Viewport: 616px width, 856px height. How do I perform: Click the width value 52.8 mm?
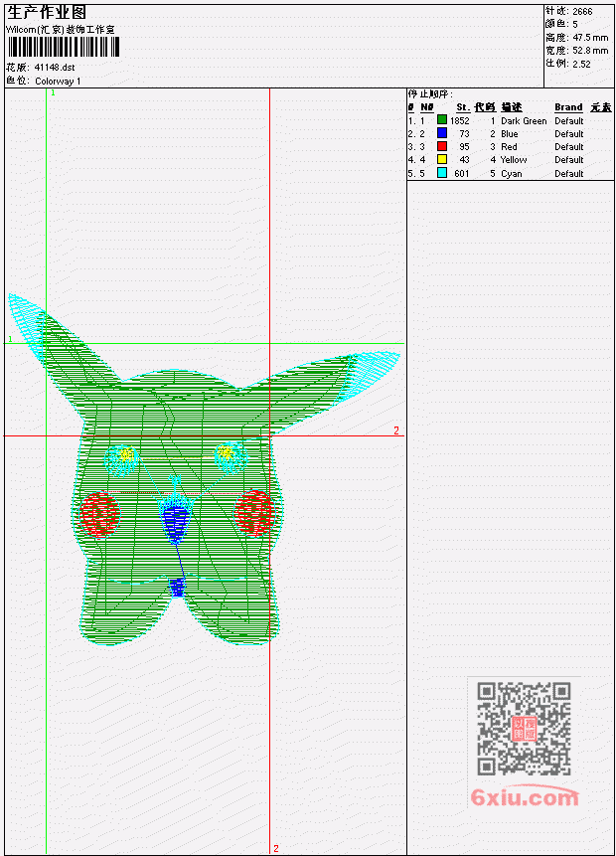590,51
